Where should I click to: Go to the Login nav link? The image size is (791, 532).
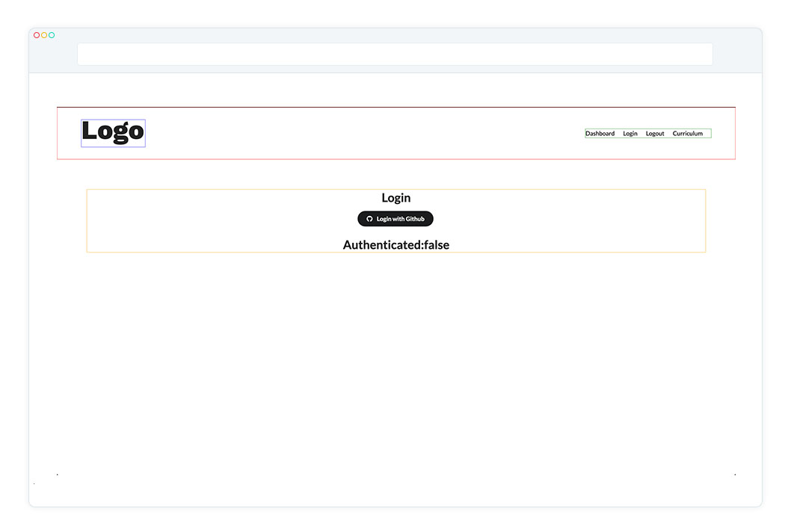pyautogui.click(x=630, y=134)
